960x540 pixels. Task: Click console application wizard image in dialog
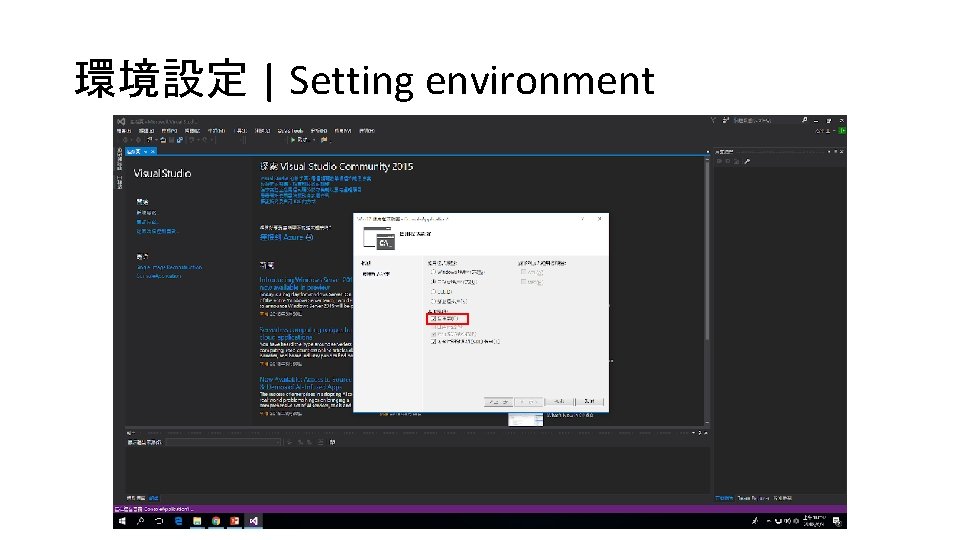point(379,238)
